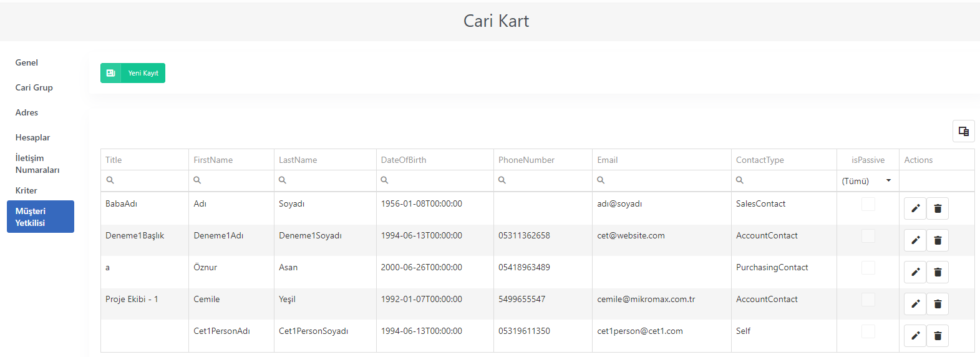Switch to the Cari Grup tab
This screenshot has height=357, width=980.
click(34, 87)
